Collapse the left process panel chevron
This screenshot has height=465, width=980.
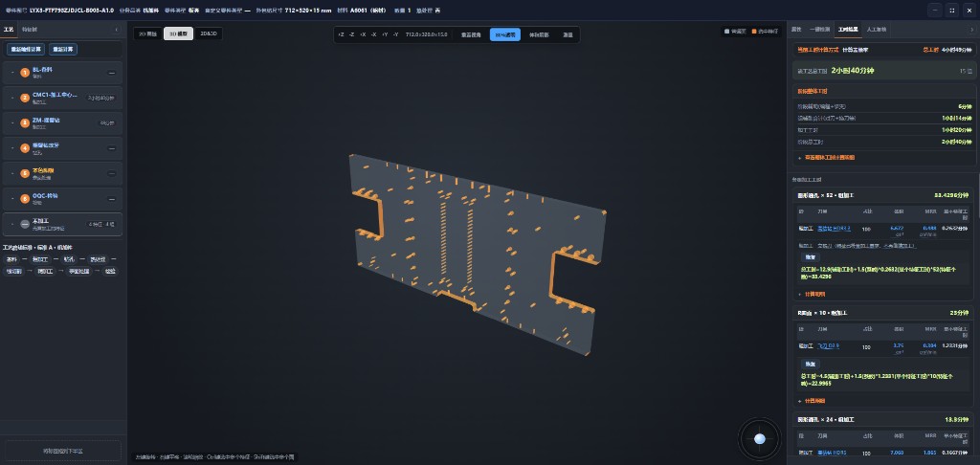coord(117,30)
